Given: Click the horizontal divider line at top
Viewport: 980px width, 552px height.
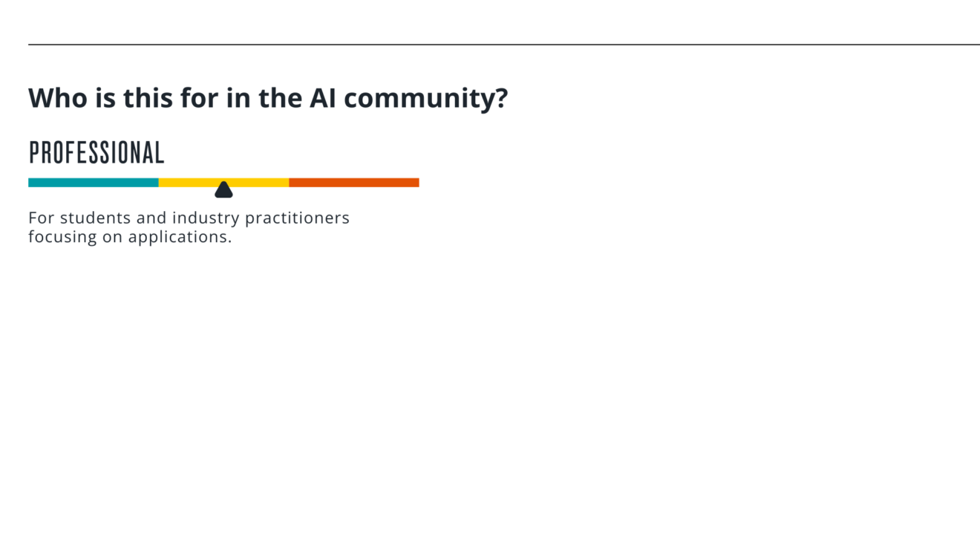Looking at the screenshot, I should (504, 45).
